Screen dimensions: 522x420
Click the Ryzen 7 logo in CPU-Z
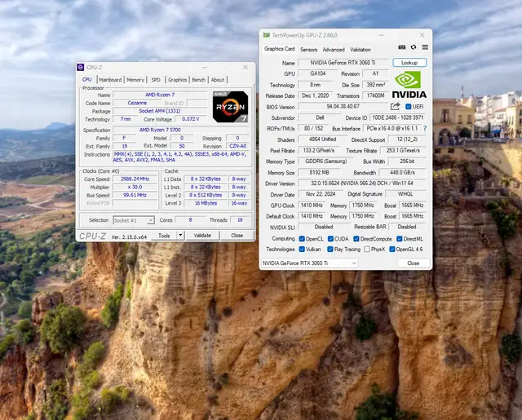[x=230, y=107]
